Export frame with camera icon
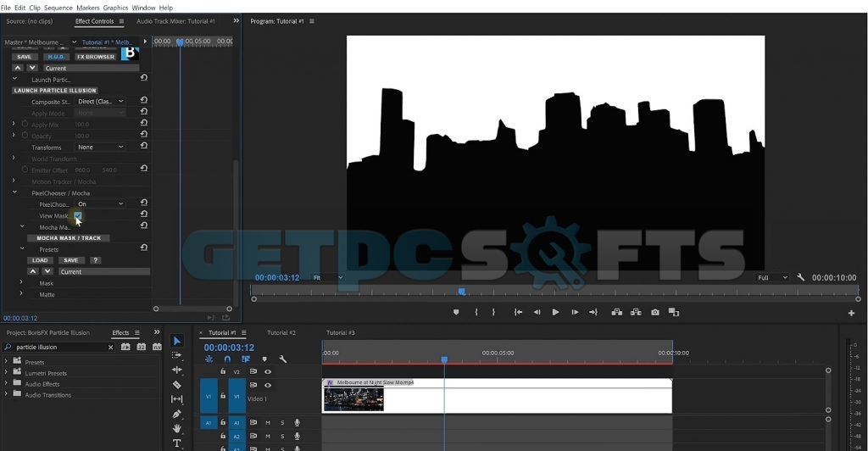 655,313
